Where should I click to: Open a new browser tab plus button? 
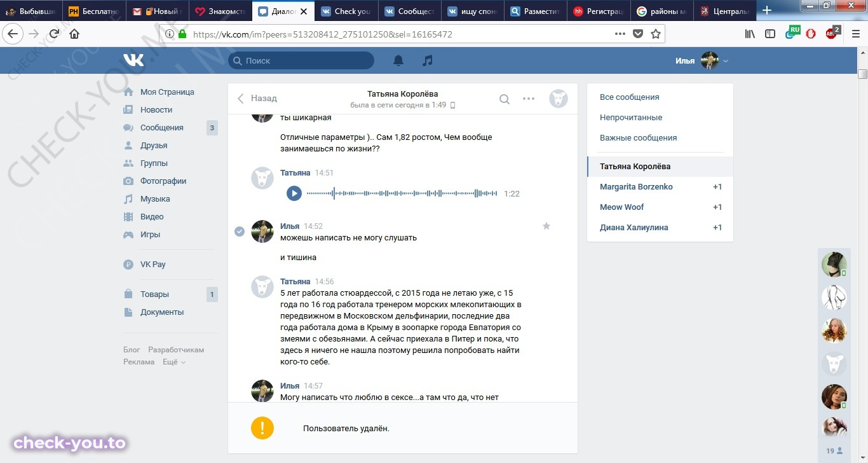coord(768,10)
